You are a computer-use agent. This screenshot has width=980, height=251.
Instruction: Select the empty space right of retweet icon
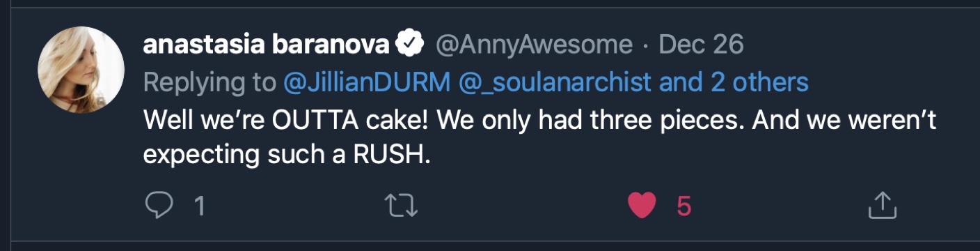coord(522,205)
